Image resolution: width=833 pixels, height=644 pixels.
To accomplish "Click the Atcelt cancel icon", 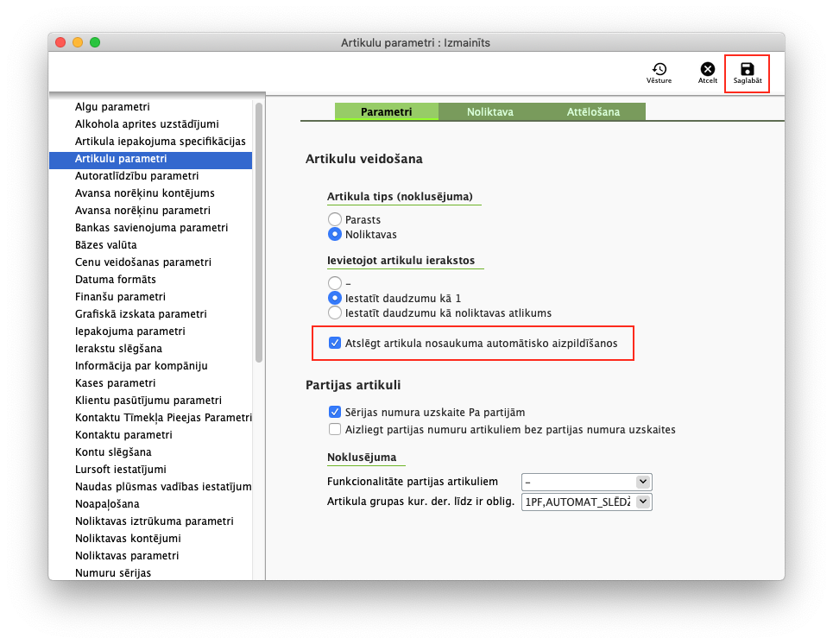I will [708, 70].
